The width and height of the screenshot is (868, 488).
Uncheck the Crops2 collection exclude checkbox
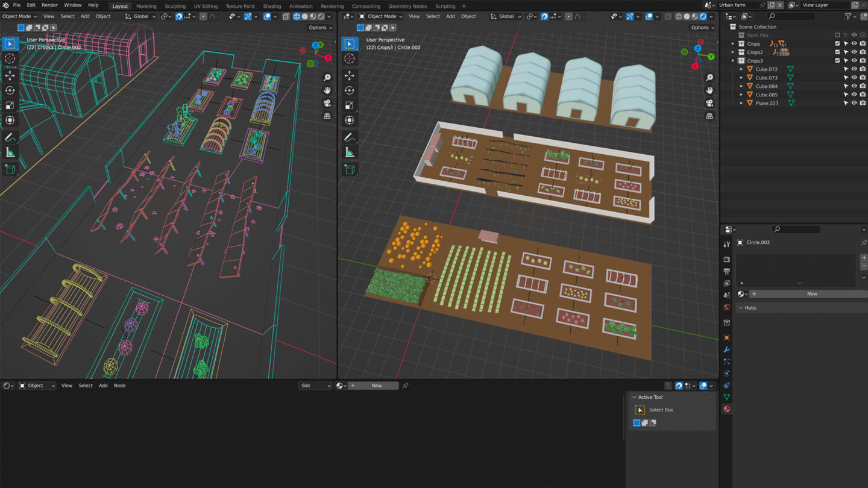point(837,52)
